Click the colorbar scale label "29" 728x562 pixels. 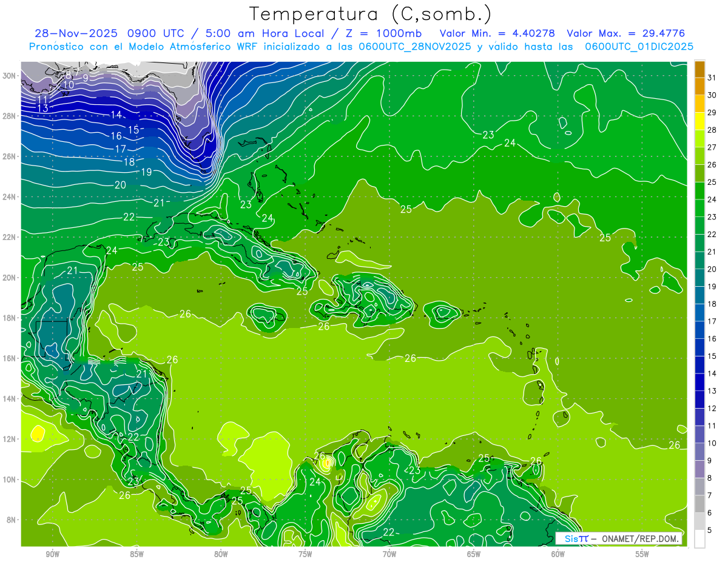click(x=712, y=112)
